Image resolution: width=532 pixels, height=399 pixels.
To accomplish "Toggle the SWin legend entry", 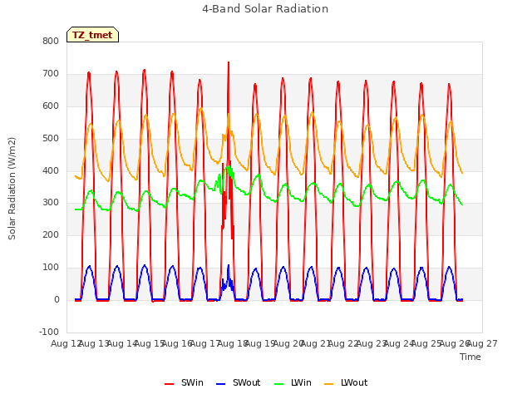I will coord(184,382).
